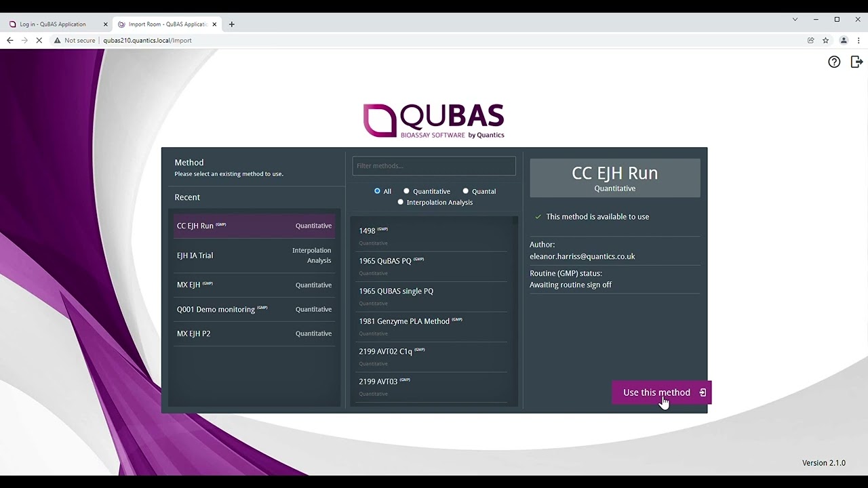Select recent method CC EJH Run
The width and height of the screenshot is (868, 488).
[254, 226]
